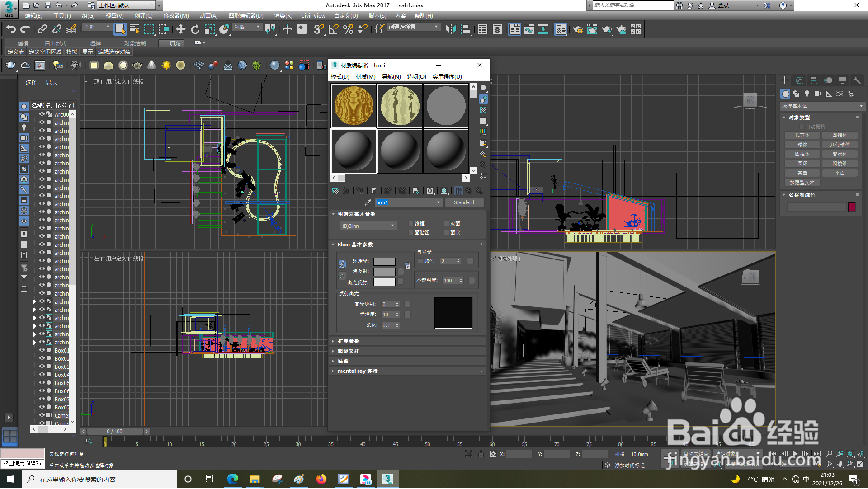The height and width of the screenshot is (489, 868).
Task: Click the Undo arrow in main toolbar
Action: click(11, 30)
